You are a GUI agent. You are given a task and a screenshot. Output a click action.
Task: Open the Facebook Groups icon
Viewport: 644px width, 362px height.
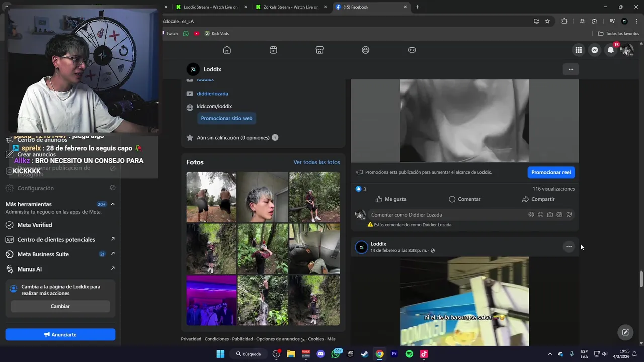coord(366,50)
